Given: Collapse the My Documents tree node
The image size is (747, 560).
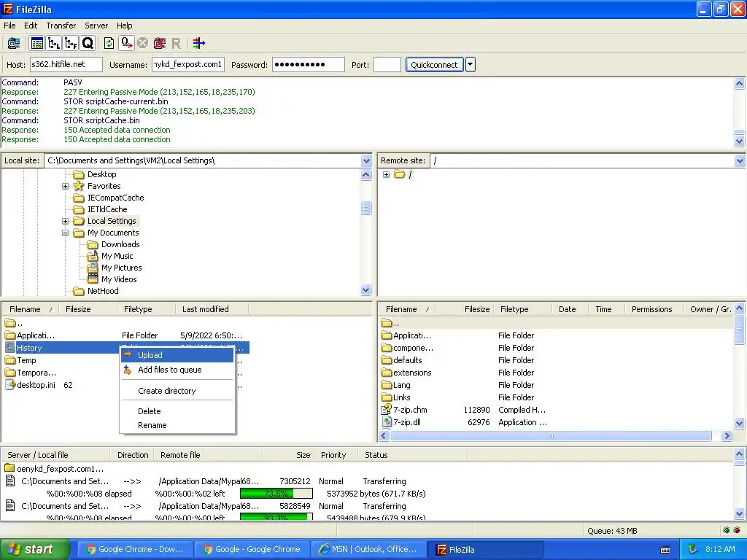Looking at the screenshot, I should click(x=65, y=233).
